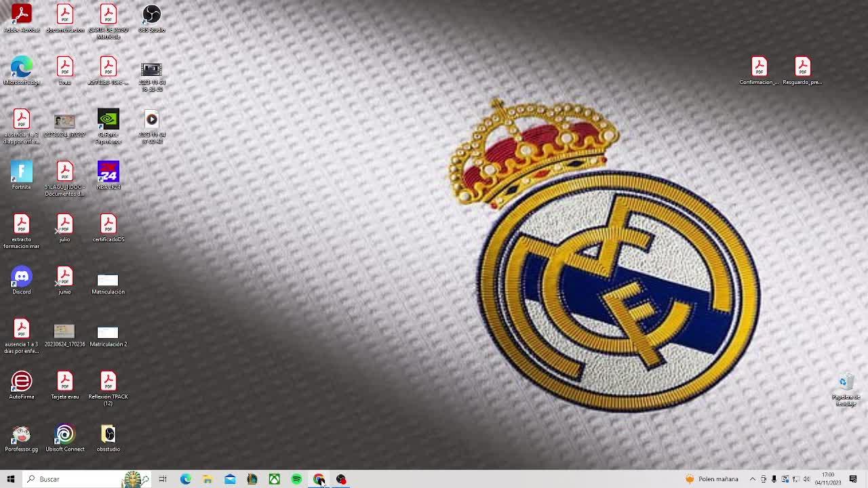
Task: Select the junio PDF file
Action: click(x=65, y=280)
